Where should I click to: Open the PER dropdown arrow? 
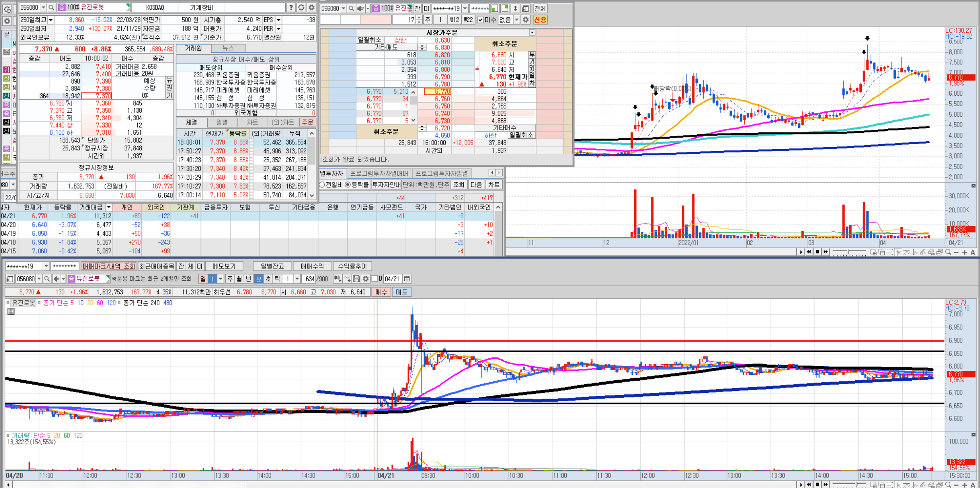[x=278, y=28]
